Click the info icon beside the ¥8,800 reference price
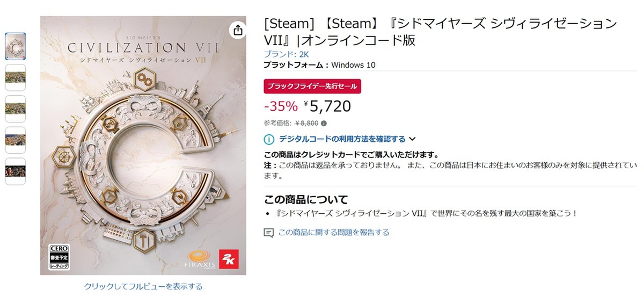The height and width of the screenshot is (296, 644). (x=324, y=123)
